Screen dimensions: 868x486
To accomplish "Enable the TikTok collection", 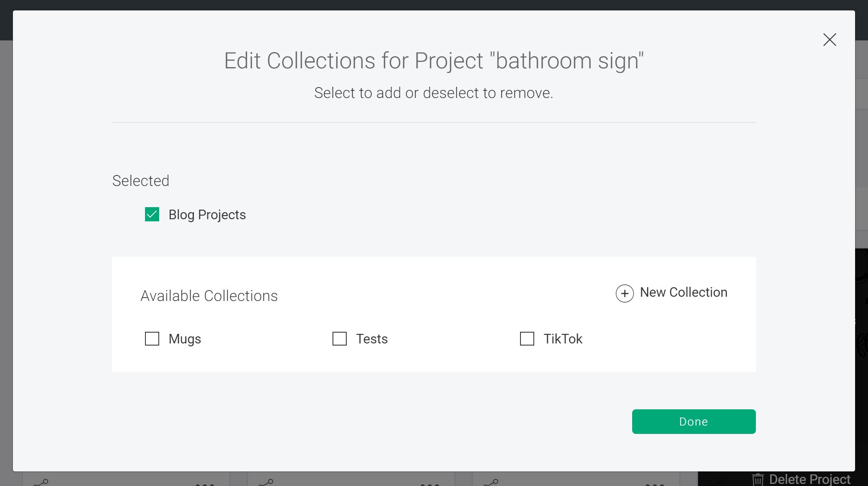I will (x=527, y=339).
